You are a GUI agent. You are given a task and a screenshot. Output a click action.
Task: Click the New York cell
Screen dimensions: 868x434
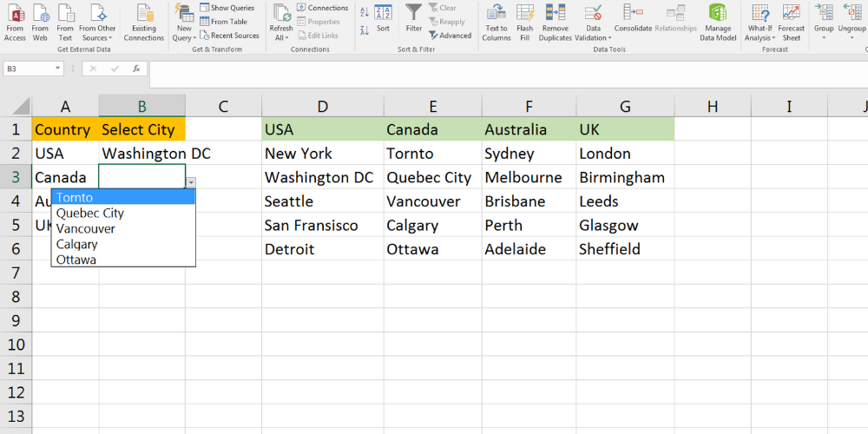click(x=323, y=154)
